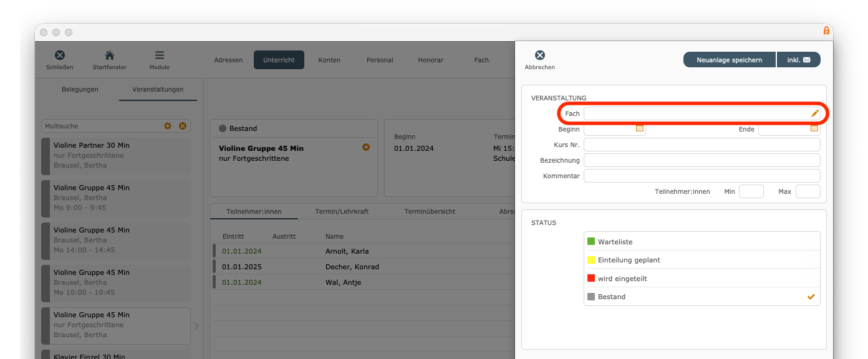Open the Module hamburger menu
Screen dimensions: 868x359
(x=160, y=55)
